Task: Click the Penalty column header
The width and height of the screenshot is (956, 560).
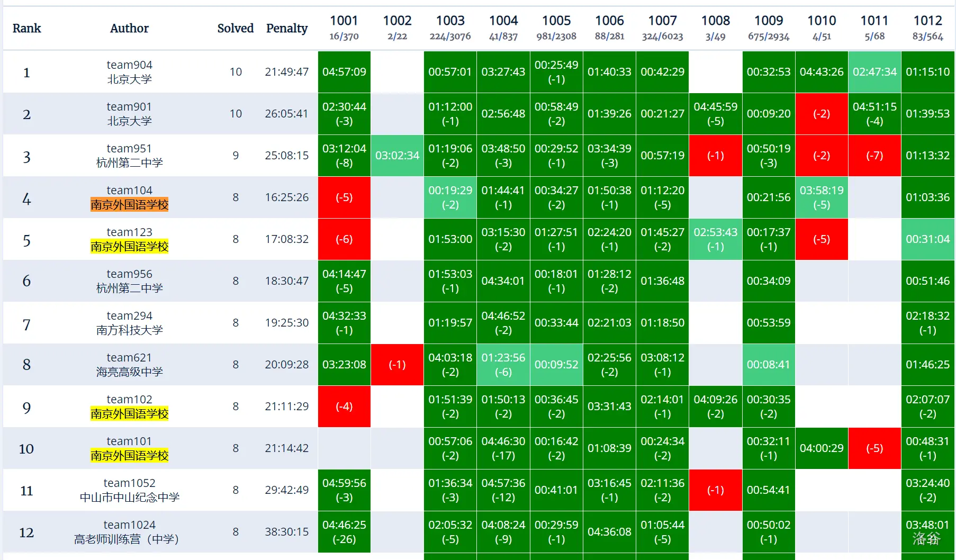Action: pos(287,28)
